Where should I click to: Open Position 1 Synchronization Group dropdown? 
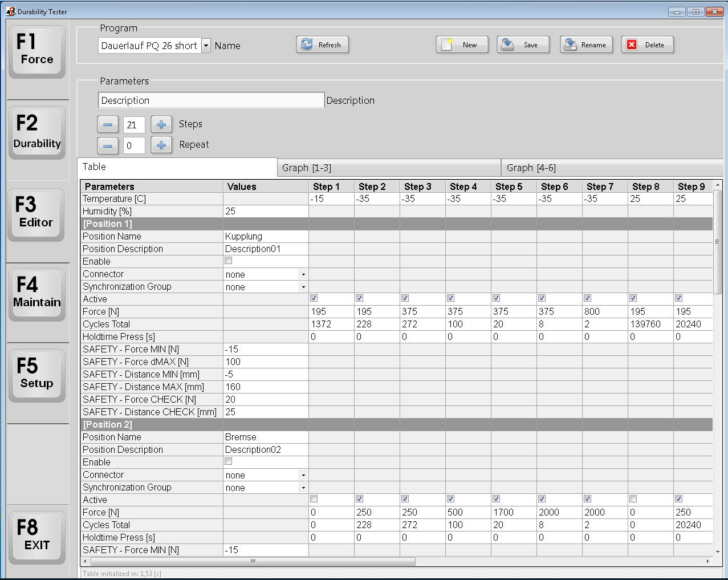[303, 287]
